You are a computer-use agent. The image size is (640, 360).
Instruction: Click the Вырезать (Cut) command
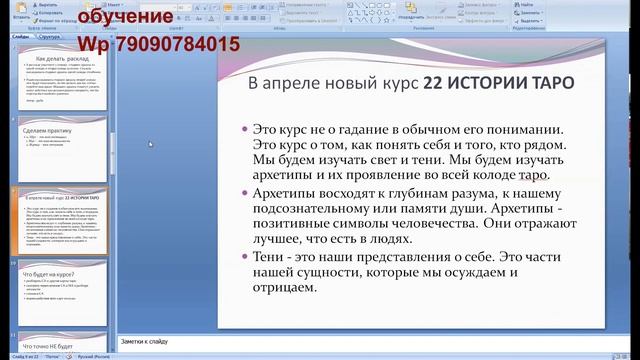pos(45,5)
